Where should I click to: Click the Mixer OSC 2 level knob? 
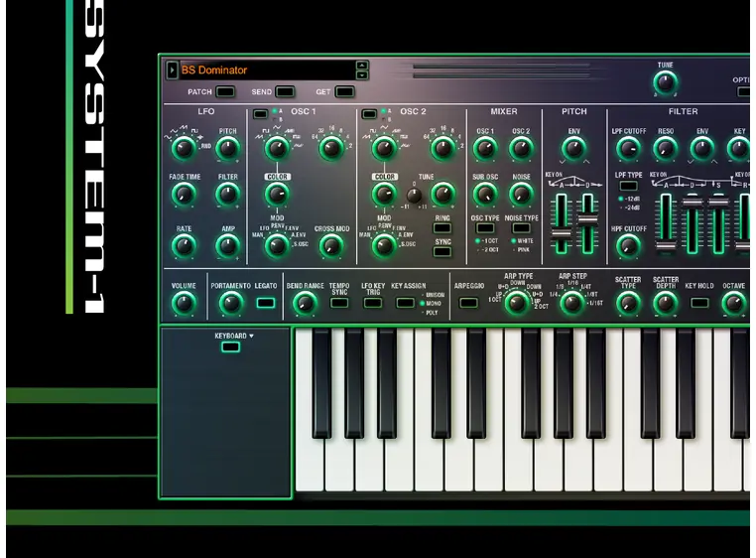pyautogui.click(x=521, y=148)
